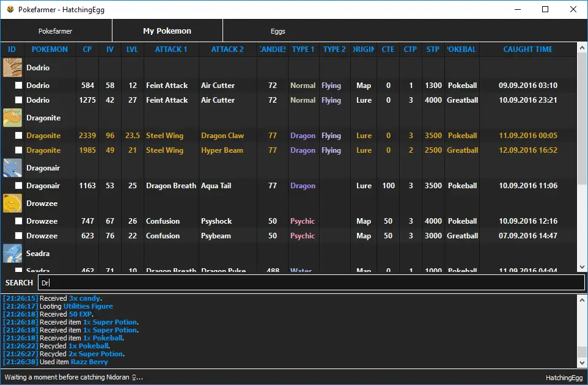Click the Drowzee group icon
The image size is (588, 385).
coord(12,203)
